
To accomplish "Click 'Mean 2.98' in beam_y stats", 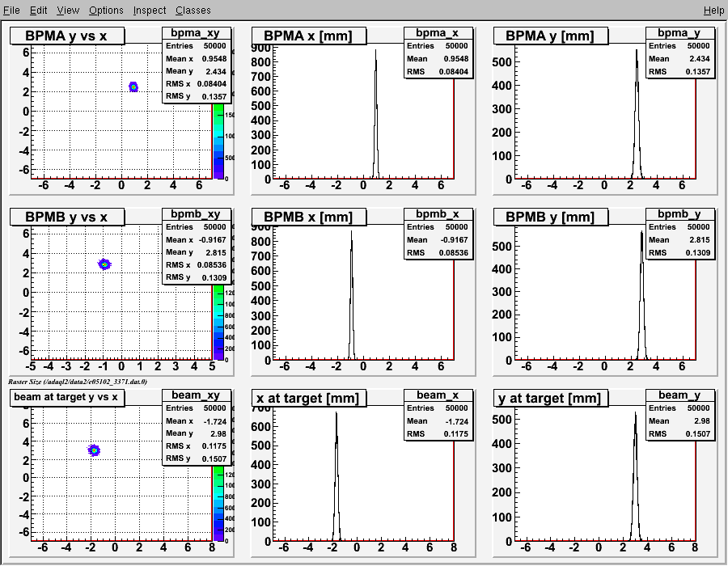I will pyautogui.click(x=679, y=420).
